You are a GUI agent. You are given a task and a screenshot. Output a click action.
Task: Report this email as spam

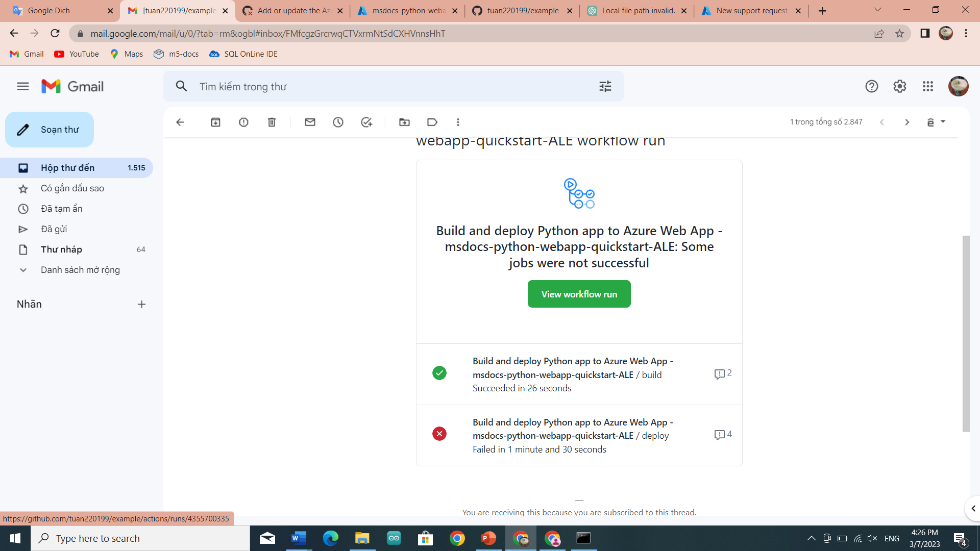pos(243,122)
